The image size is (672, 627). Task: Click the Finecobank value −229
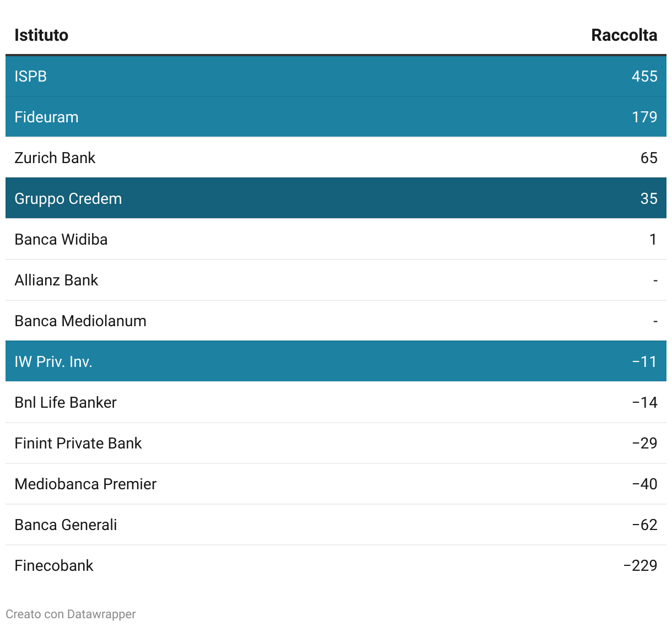coord(640,565)
